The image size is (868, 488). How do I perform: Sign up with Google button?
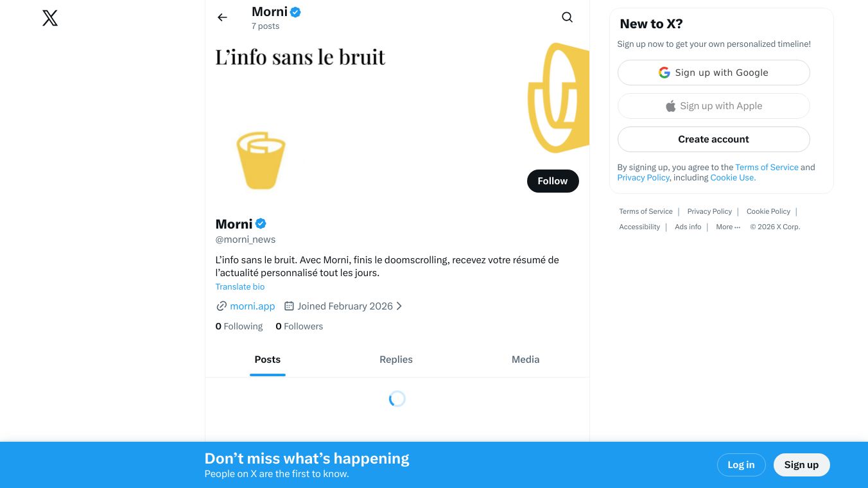tap(713, 73)
